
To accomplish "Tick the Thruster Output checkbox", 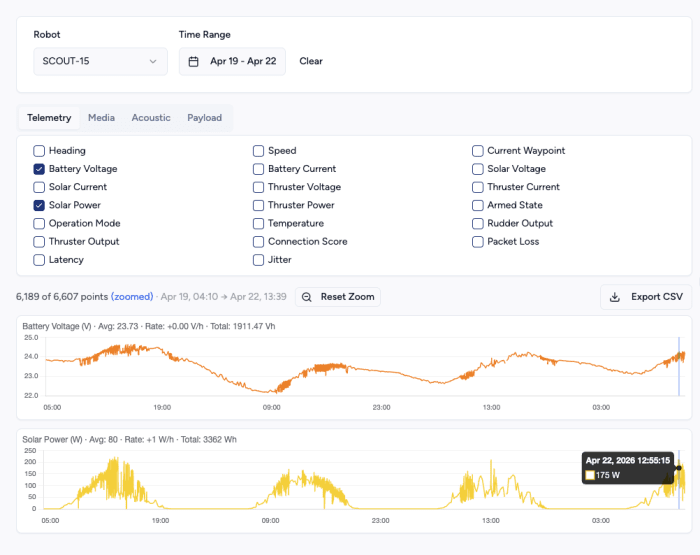I will pos(39,242).
